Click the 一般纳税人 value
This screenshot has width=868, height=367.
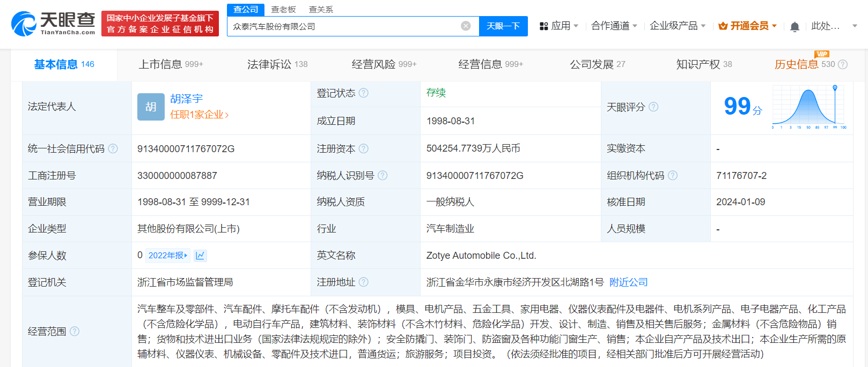click(450, 202)
